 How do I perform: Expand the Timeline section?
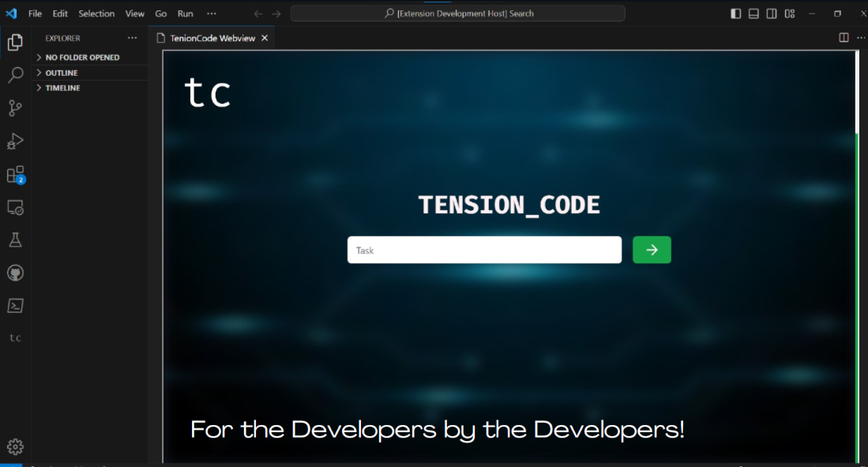[62, 88]
